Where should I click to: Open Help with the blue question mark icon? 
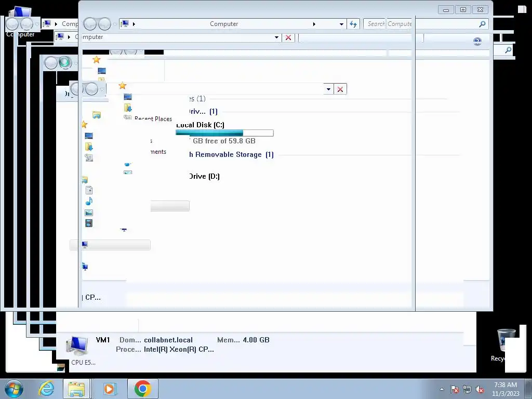coord(477,42)
